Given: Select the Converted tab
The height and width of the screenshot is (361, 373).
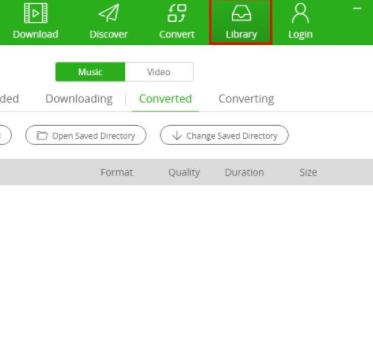Looking at the screenshot, I should click(x=165, y=99).
